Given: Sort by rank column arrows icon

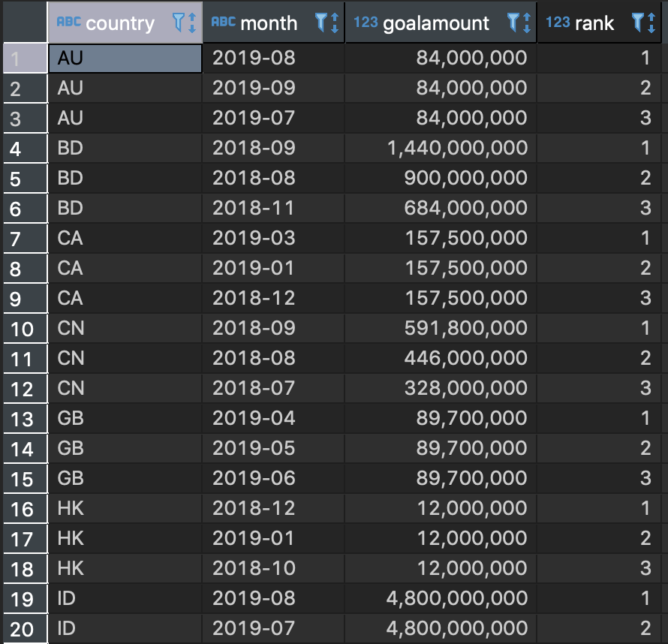Looking at the screenshot, I should [651, 23].
